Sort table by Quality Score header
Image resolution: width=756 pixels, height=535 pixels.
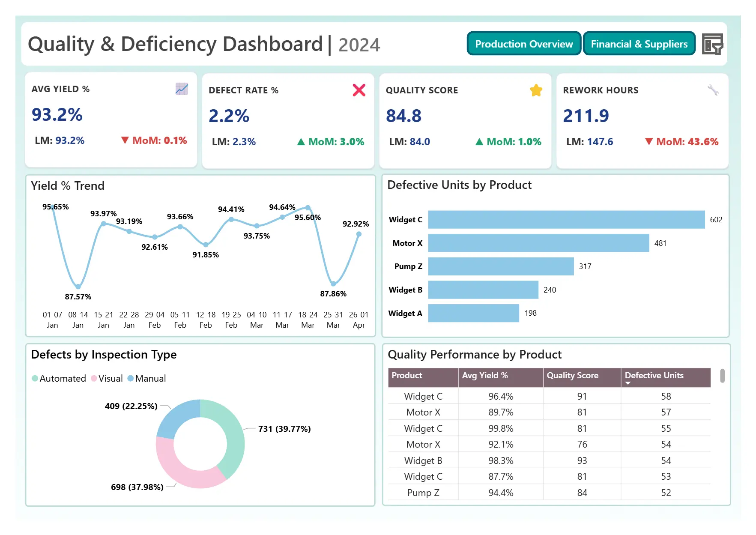pyautogui.click(x=572, y=376)
